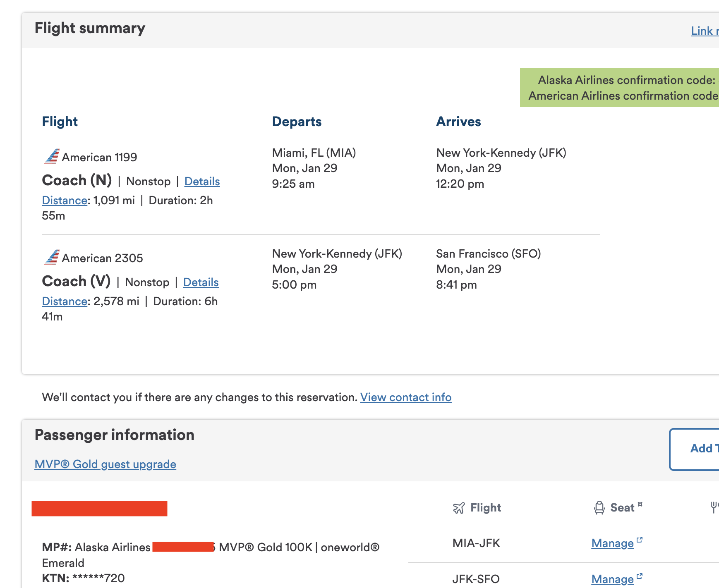Open Details for American flight 2305
The width and height of the screenshot is (719, 588).
(201, 282)
